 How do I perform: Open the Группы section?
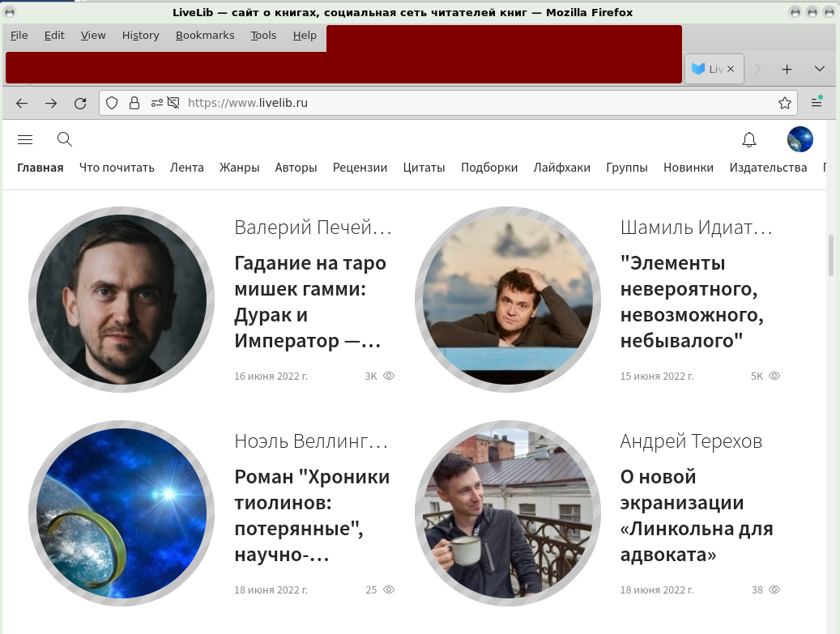[627, 168]
